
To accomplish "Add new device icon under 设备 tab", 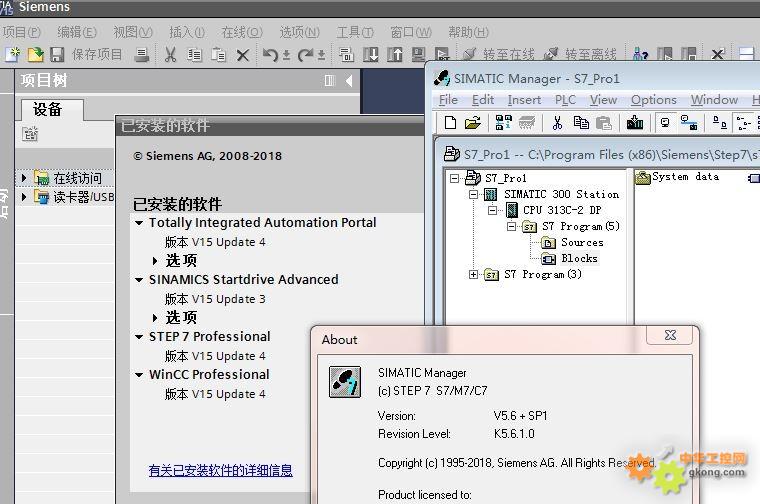I will click(x=30, y=133).
